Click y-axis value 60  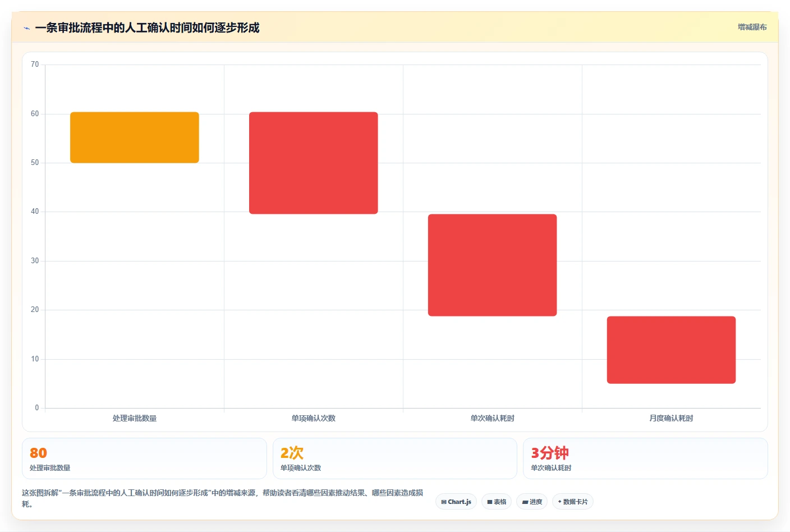[x=35, y=114]
